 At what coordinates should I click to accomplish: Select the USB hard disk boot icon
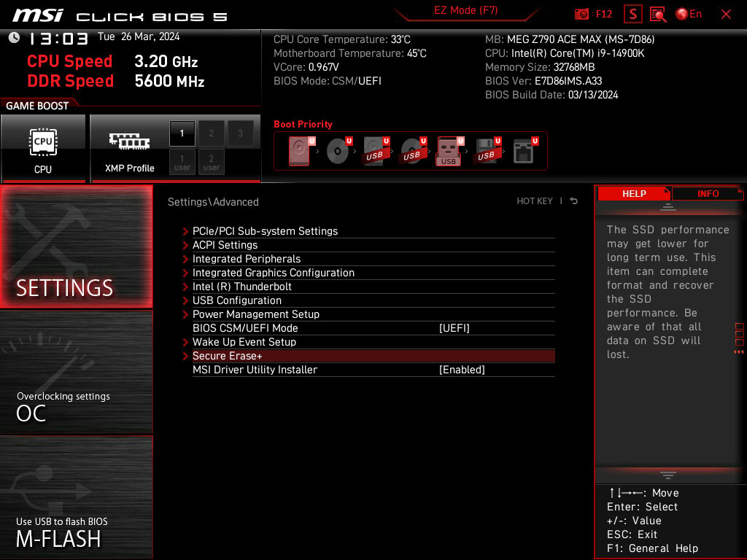tap(376, 151)
